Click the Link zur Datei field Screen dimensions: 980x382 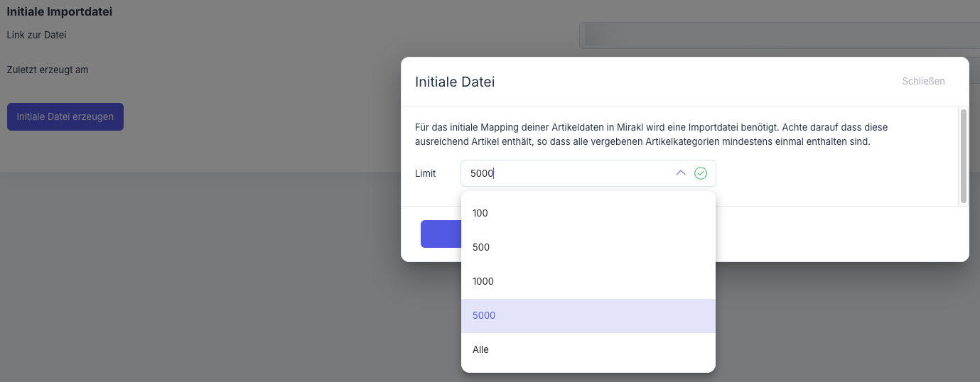778,36
